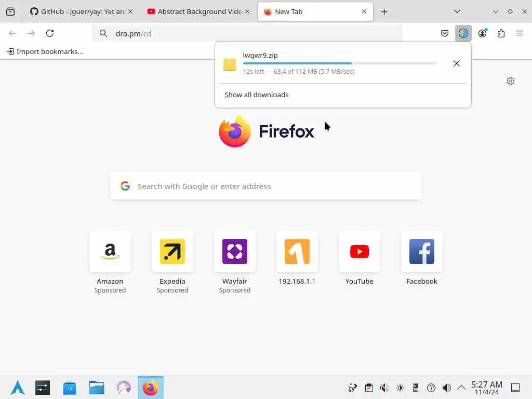
Task: Open the removable USB device tray icon
Action: point(415,388)
